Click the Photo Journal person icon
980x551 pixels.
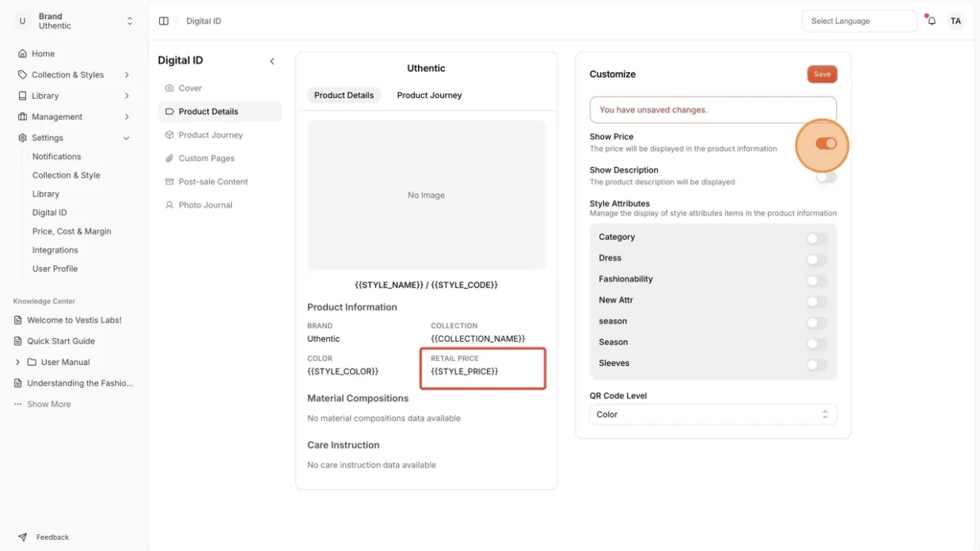coord(169,205)
